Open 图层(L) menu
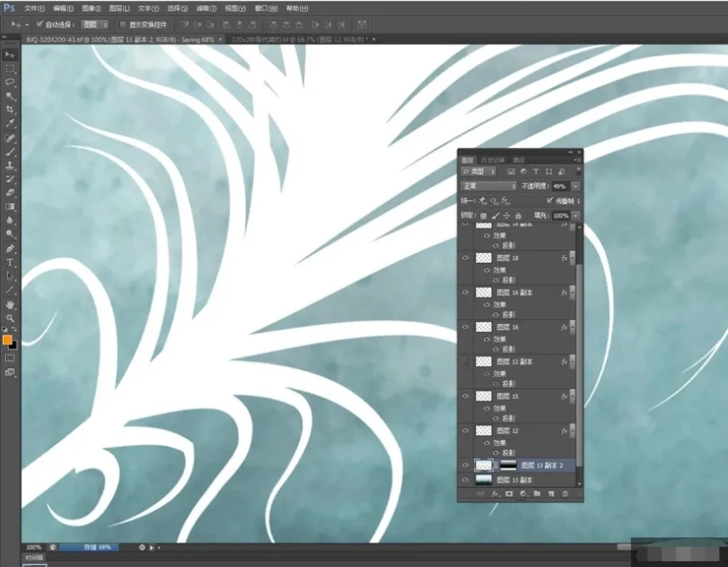Viewport: 728px width, 567px height. (119, 8)
